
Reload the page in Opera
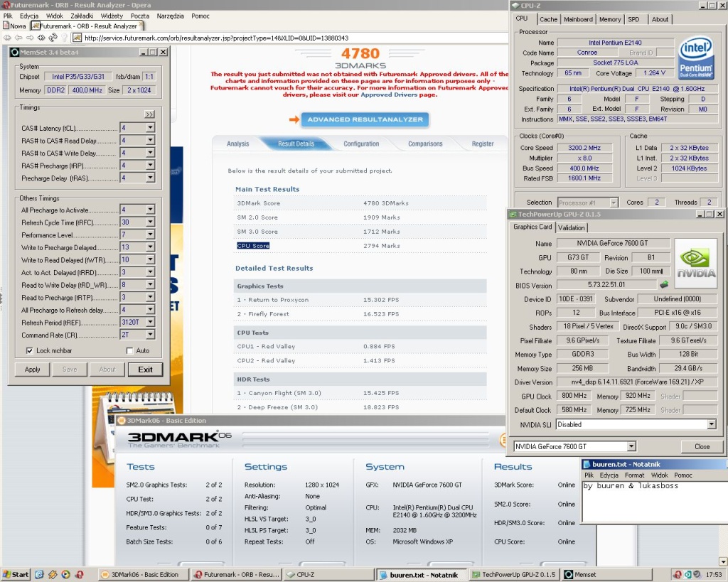[x=53, y=38]
